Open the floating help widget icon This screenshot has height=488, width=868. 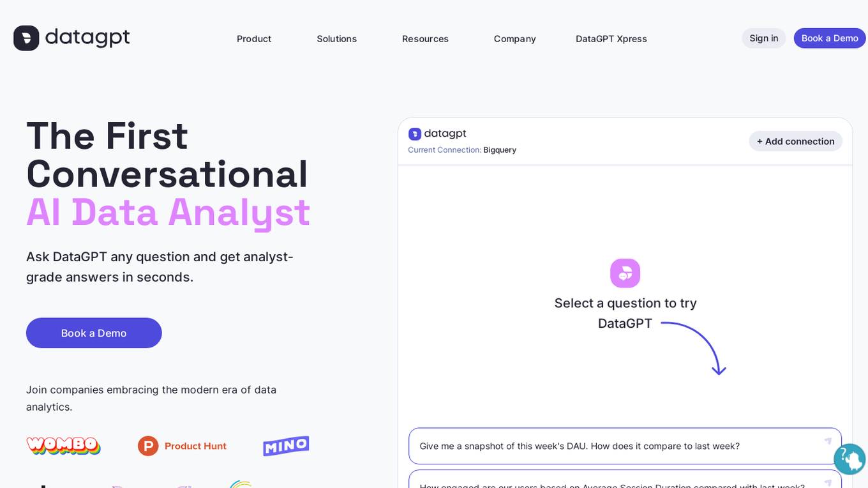[x=849, y=459]
